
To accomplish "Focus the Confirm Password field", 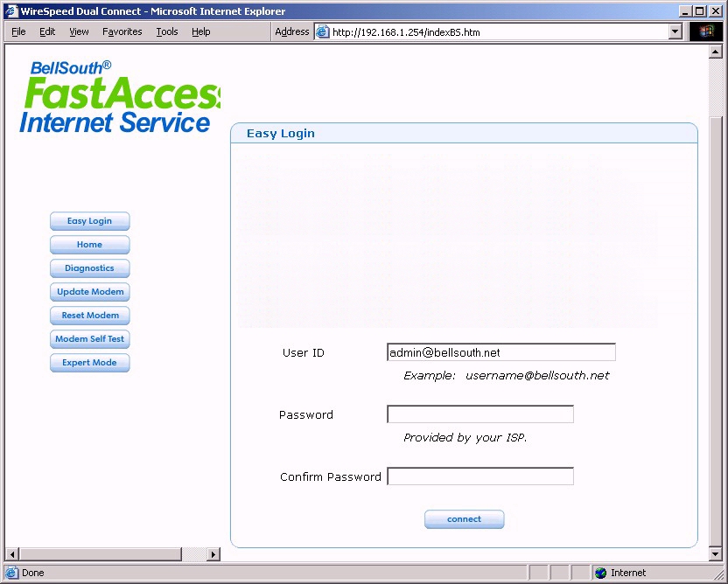I will [x=480, y=476].
